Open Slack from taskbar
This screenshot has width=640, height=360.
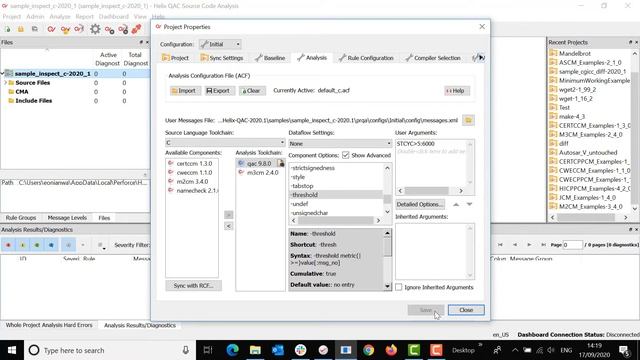coord(300,350)
